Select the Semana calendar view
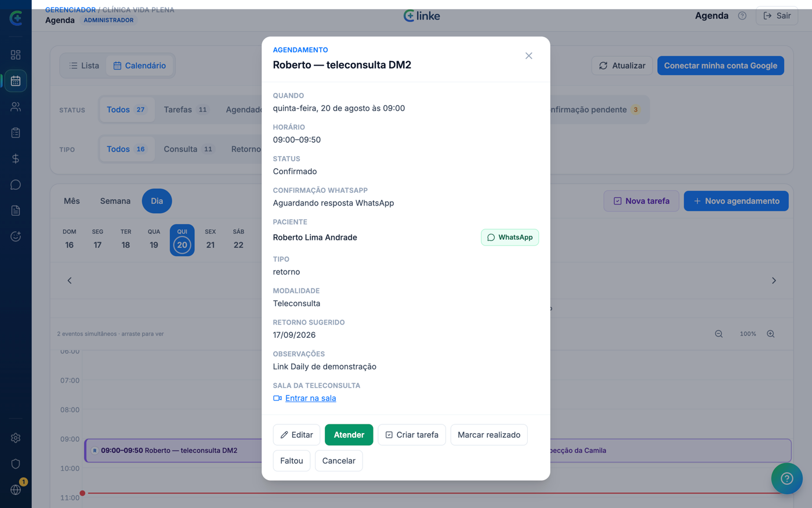Image resolution: width=812 pixels, height=508 pixels. point(115,201)
